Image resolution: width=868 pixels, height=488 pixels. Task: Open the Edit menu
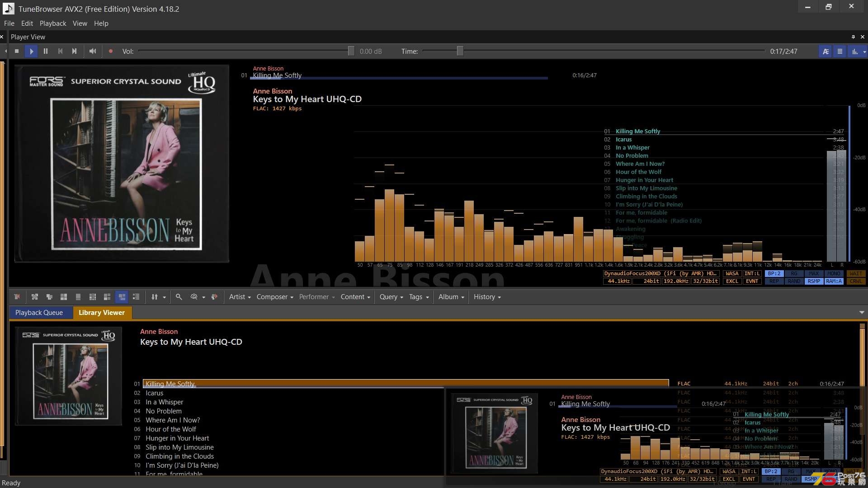pyautogui.click(x=27, y=23)
